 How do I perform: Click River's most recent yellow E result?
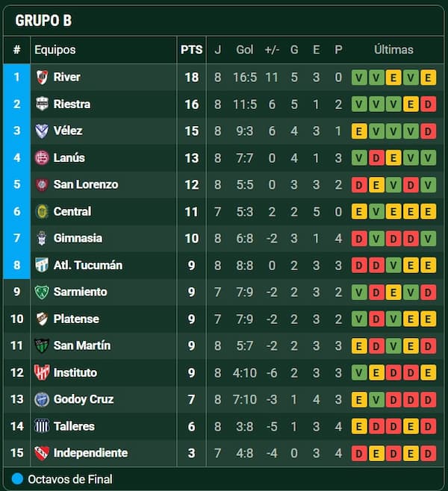pyautogui.click(x=428, y=78)
